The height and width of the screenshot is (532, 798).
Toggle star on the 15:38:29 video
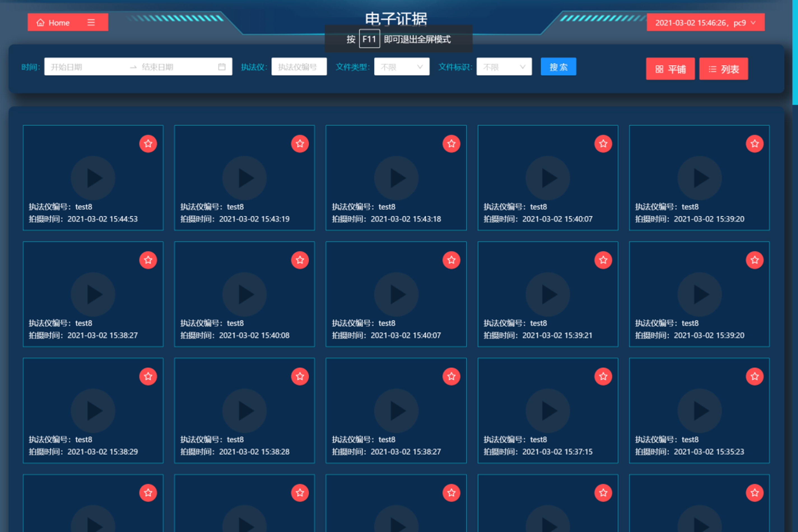(148, 376)
